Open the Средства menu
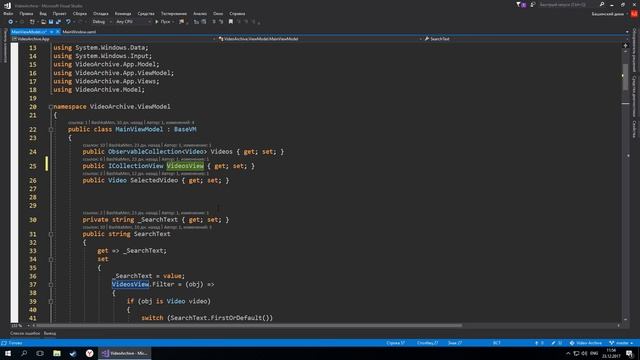The height and width of the screenshot is (360, 640). tap(146, 13)
